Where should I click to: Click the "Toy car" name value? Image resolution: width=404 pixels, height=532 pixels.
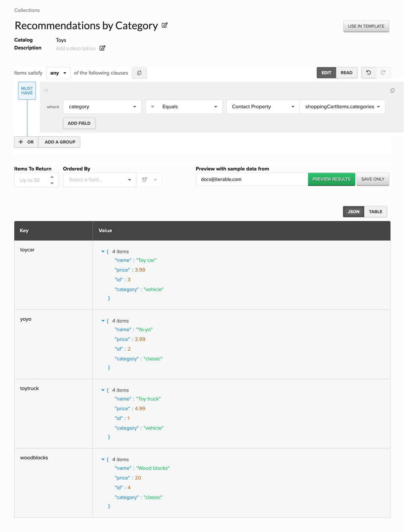pyautogui.click(x=146, y=260)
